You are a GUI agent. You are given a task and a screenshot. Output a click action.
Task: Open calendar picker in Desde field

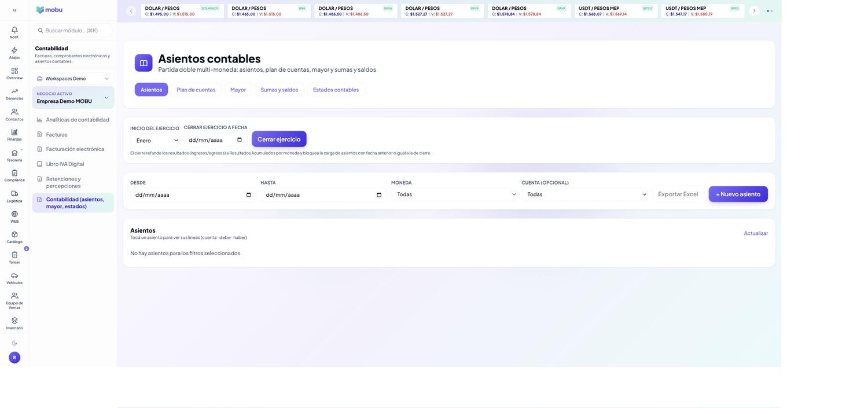coord(249,195)
